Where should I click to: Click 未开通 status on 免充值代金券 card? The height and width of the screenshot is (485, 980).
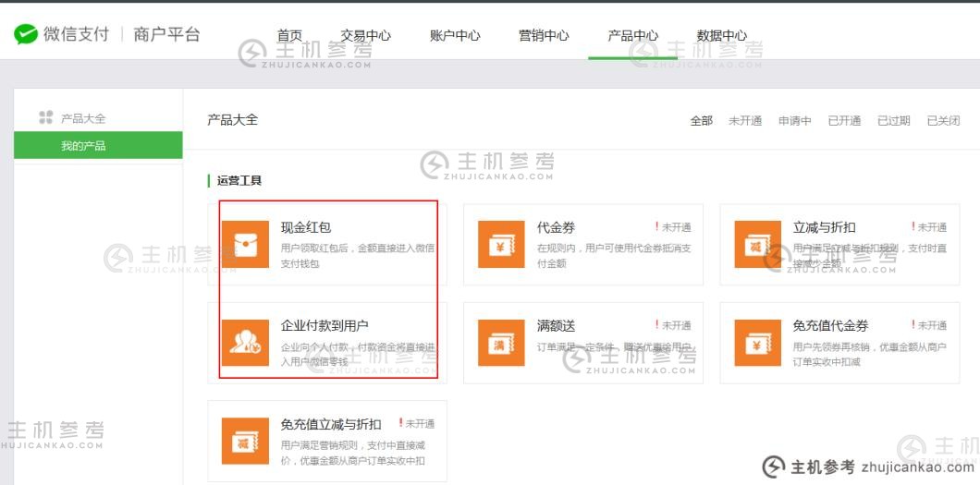pyautogui.click(x=933, y=326)
